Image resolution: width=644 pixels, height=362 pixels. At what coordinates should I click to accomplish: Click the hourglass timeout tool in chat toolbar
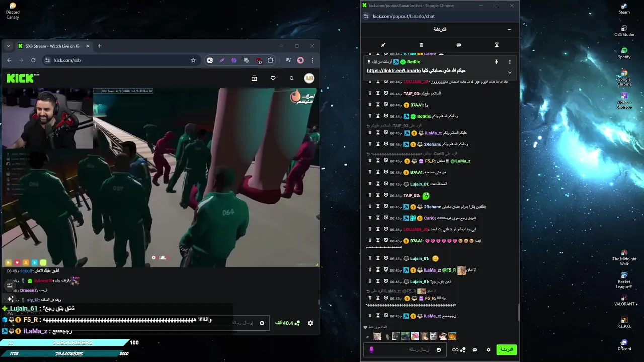497,45
